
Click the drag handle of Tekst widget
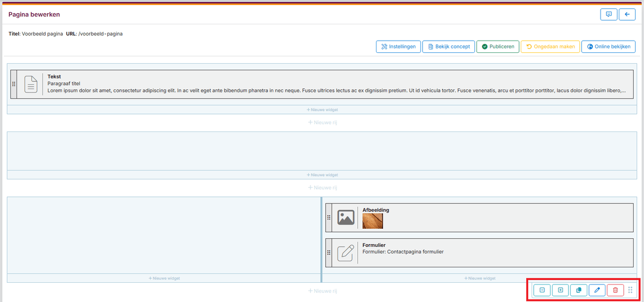[x=14, y=84]
